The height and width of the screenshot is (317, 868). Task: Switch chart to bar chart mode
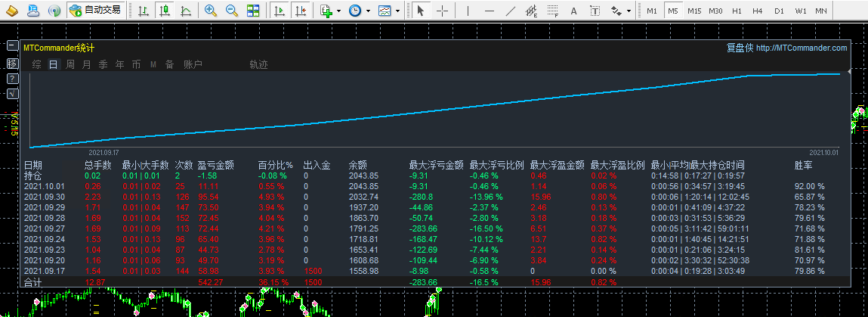click(143, 10)
